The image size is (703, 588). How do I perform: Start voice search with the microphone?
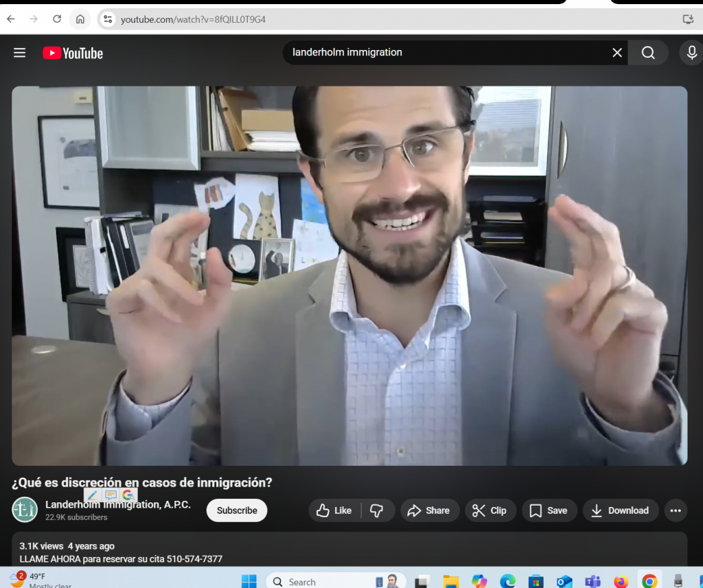tap(691, 53)
